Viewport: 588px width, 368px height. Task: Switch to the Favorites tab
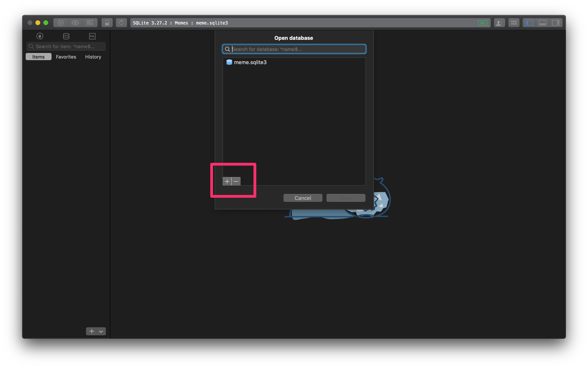click(x=66, y=57)
